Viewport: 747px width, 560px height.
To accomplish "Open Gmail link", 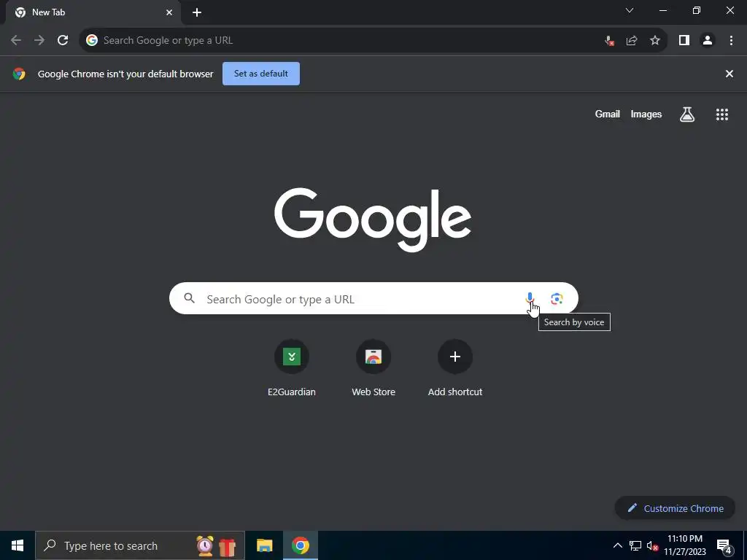I will 608,114.
